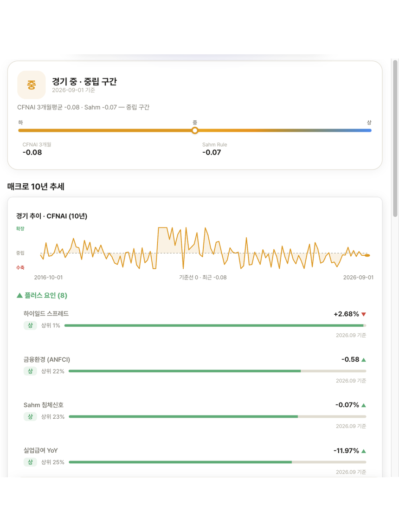Click the 수축 axis label
This screenshot has width=399, height=532.
coord(20,268)
